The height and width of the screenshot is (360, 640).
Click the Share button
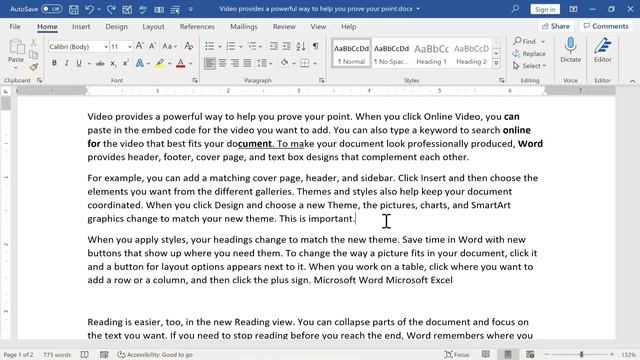[556, 26]
